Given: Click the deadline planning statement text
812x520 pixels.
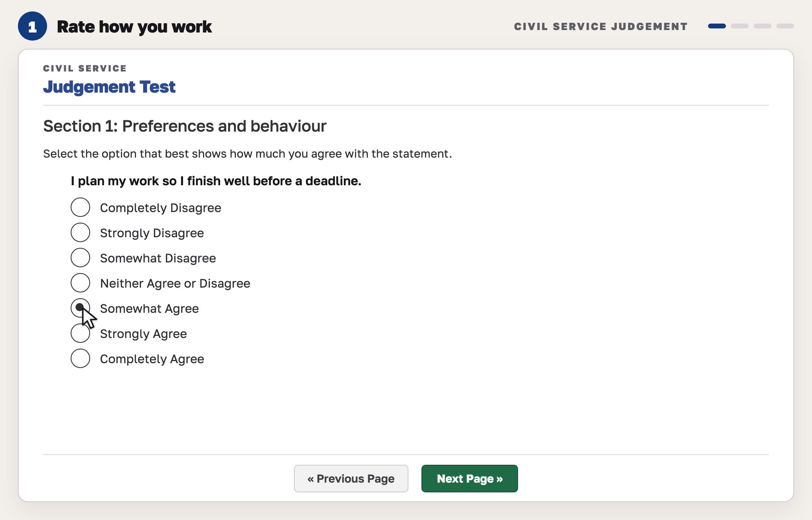Looking at the screenshot, I should pyautogui.click(x=216, y=181).
